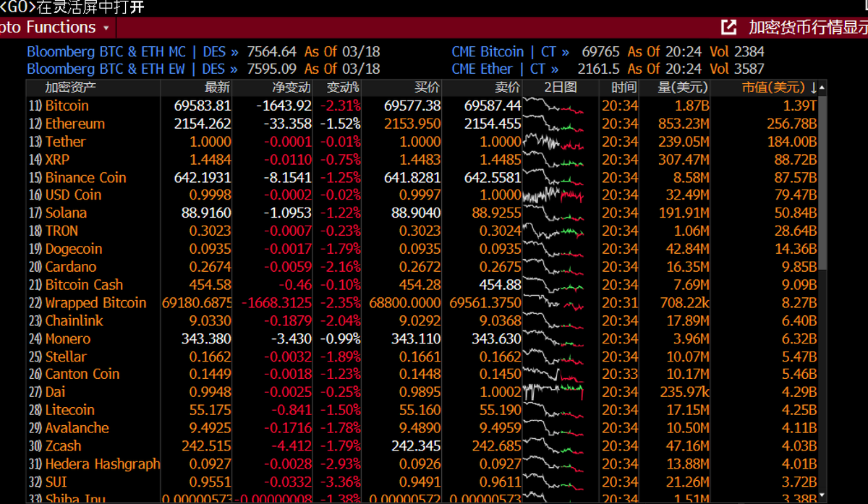Open CT » next to CME Bitcoin
This screenshot has width=868, height=504.
555,52
